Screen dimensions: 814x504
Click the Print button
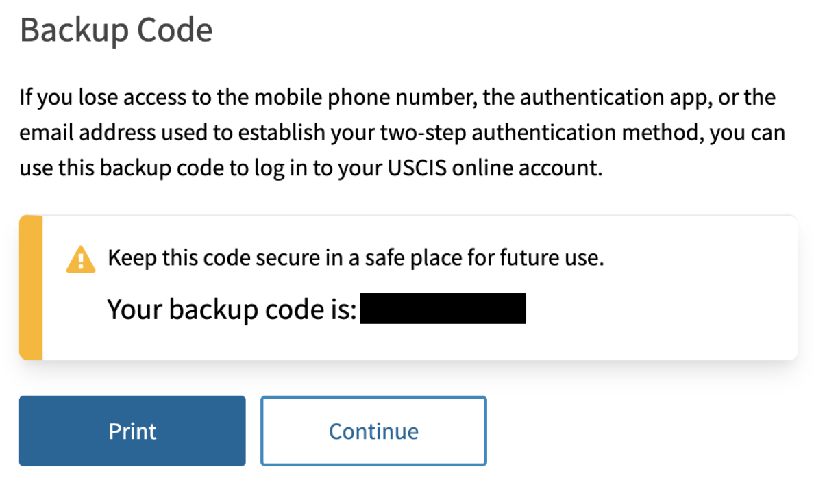(132, 431)
